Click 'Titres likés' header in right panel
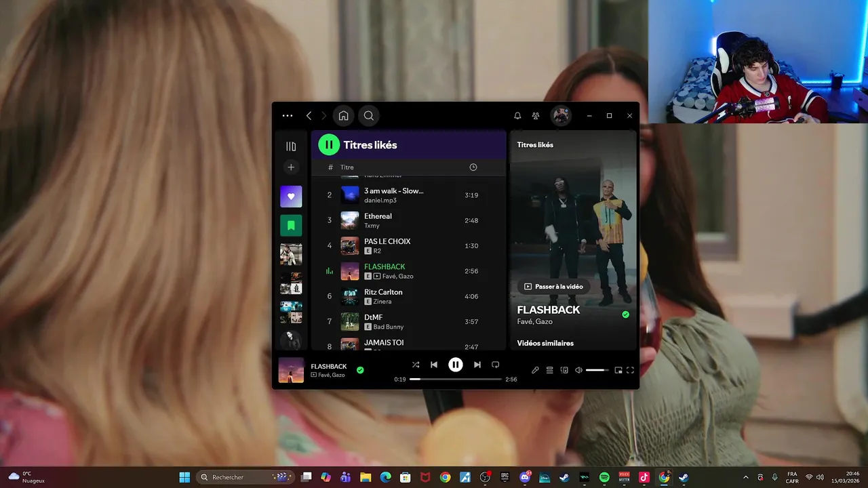 pyautogui.click(x=535, y=145)
